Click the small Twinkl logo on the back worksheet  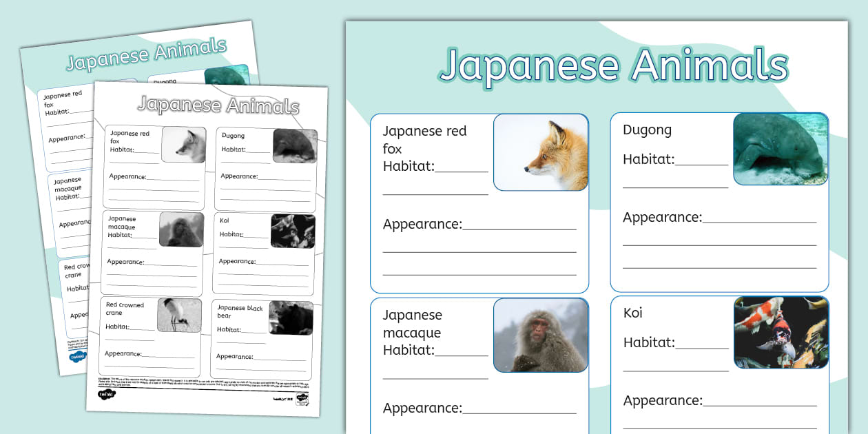(78, 356)
